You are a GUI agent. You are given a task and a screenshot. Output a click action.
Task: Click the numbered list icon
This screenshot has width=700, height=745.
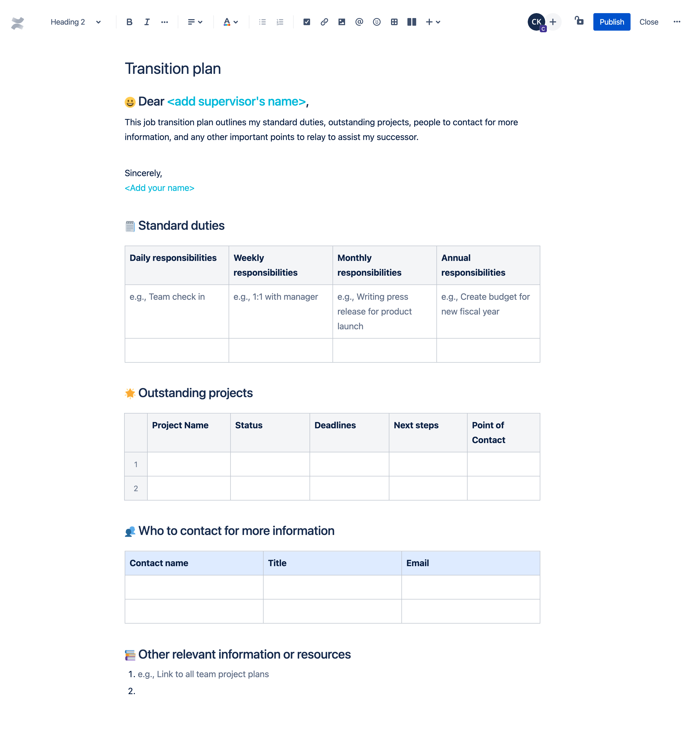click(280, 22)
